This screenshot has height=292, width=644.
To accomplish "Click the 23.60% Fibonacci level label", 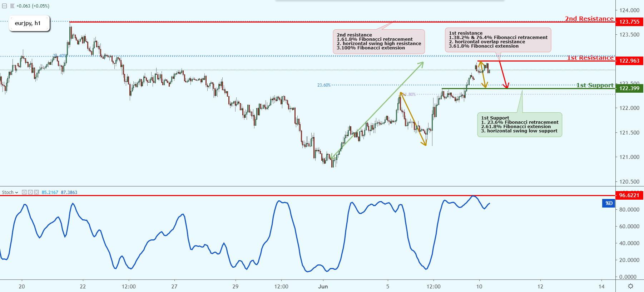I will point(324,85).
